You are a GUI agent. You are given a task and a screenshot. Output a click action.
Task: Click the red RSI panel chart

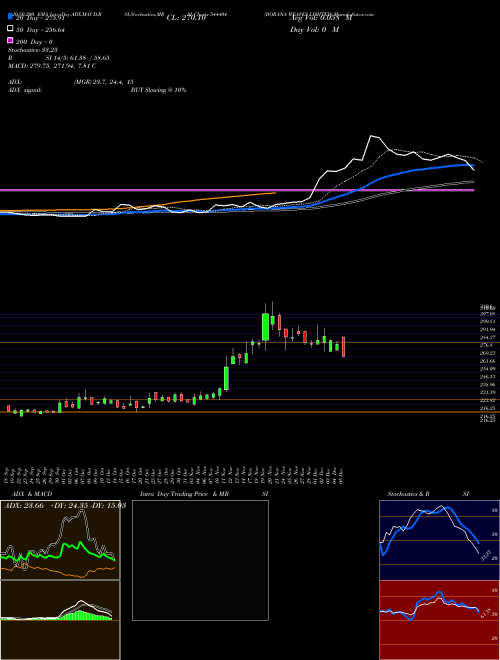tap(439, 620)
